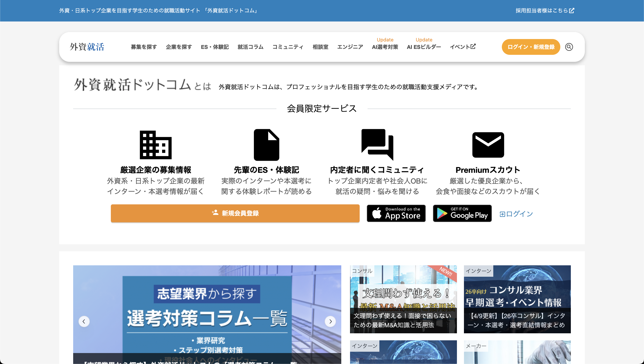Screen dimensions: 644x364
Task: Click the carousel next arrow
Action: (330, 321)
